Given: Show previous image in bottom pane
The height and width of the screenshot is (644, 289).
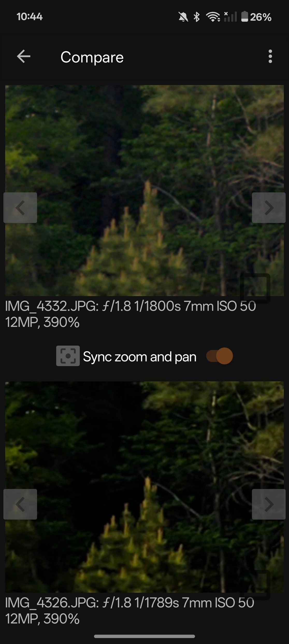Looking at the screenshot, I should tap(20, 504).
